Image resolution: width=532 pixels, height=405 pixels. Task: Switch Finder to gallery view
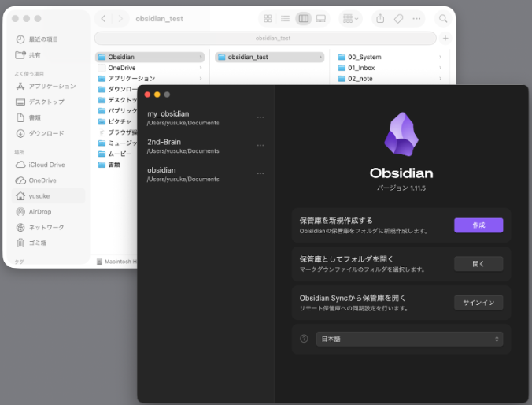(321, 18)
